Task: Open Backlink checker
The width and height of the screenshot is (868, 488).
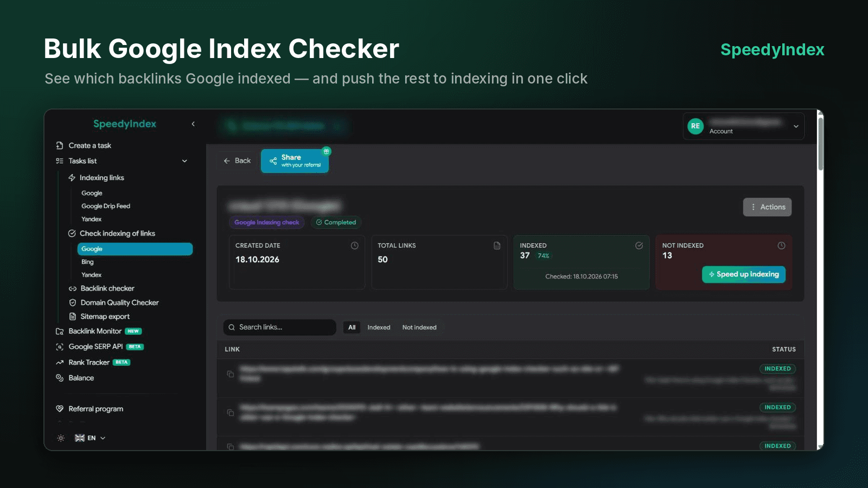Action: click(x=101, y=288)
